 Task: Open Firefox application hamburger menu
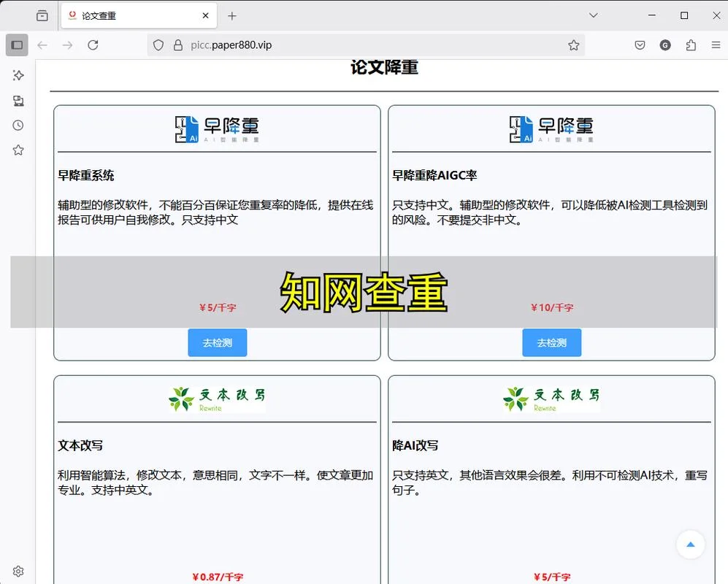[x=716, y=45]
